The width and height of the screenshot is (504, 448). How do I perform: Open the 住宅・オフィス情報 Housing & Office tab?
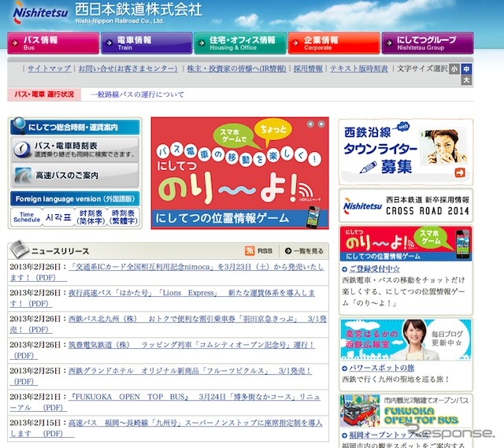(x=240, y=43)
